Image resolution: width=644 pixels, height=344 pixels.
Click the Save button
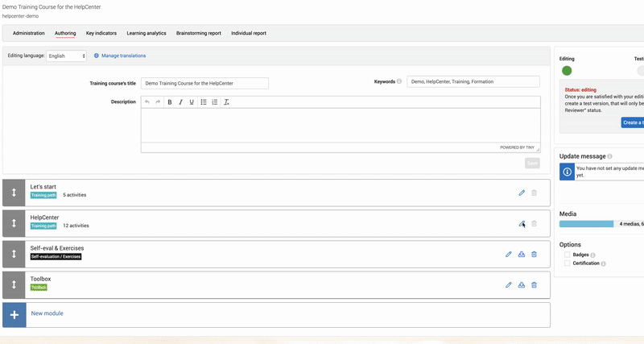pos(532,164)
